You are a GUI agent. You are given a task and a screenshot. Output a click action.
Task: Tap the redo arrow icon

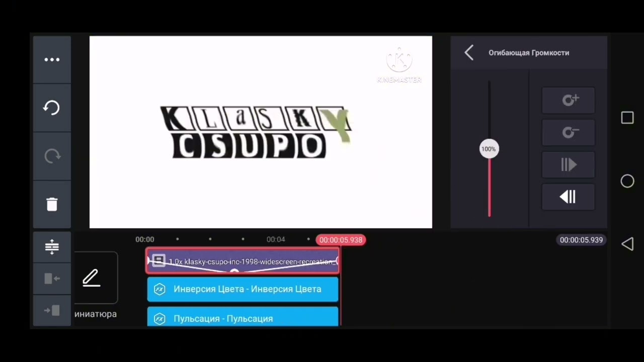coord(52,156)
